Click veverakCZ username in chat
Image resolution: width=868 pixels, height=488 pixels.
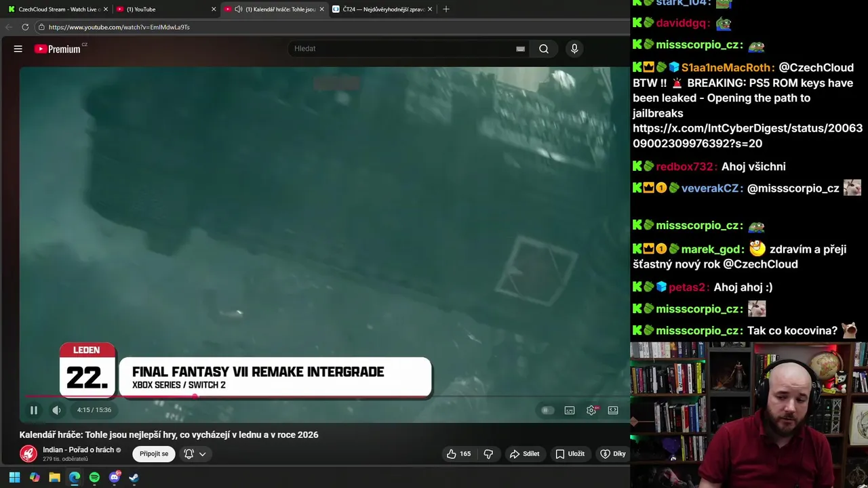coord(712,188)
